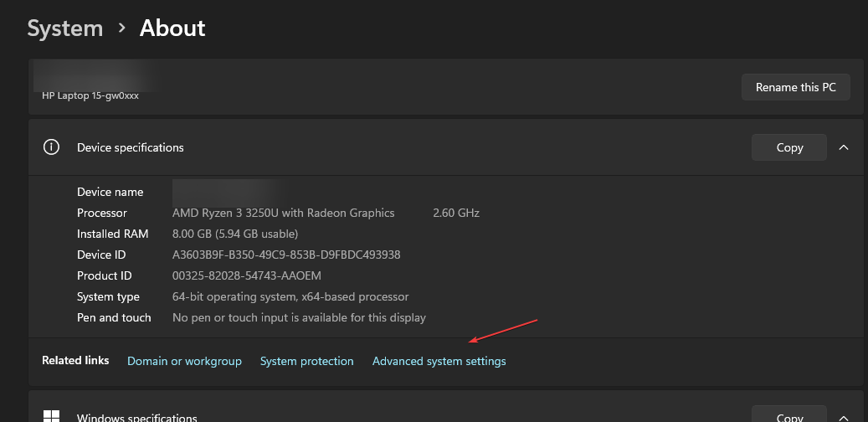Toggle the Windows specifications section chevron

tap(843, 416)
